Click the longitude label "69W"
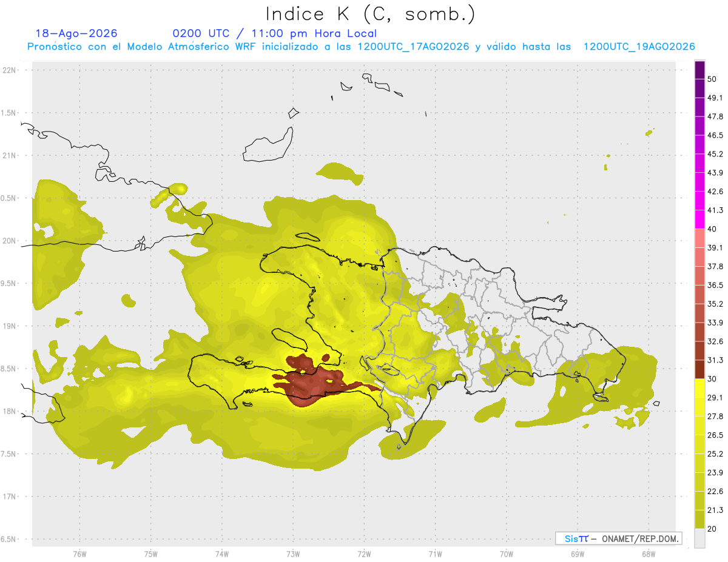Viewport: 728px width, 562px height. click(x=578, y=554)
